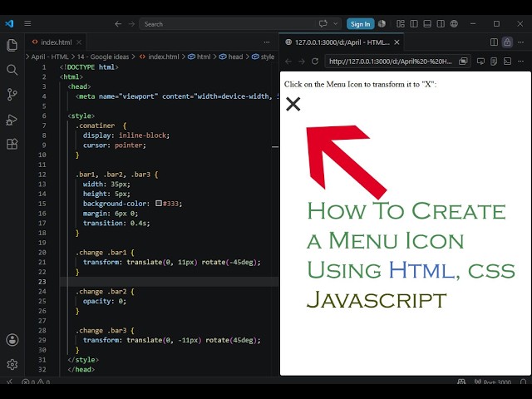Go forward using title bar arrow
The height and width of the screenshot is (399, 532).
131,24
